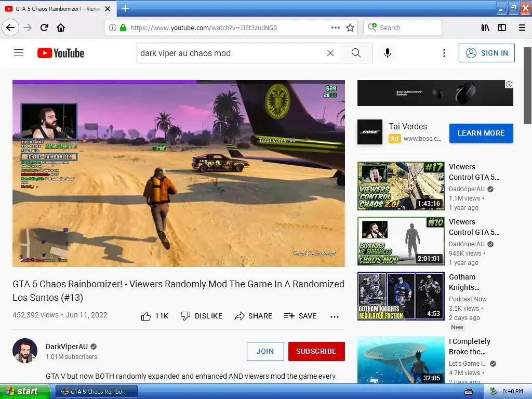Click the YouTube search magnifier button
Viewport: 532px width, 399px height.
pos(356,53)
